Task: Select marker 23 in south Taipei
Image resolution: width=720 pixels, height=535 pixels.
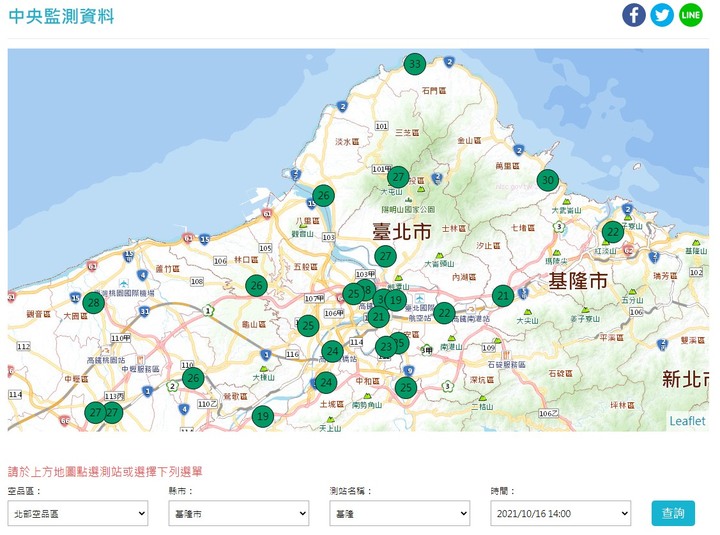Action: [386, 347]
